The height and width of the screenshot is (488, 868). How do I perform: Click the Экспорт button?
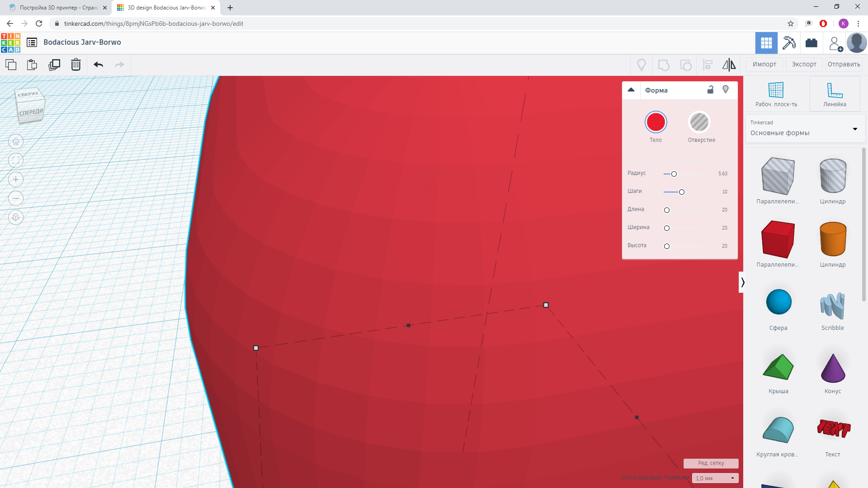pos(804,64)
